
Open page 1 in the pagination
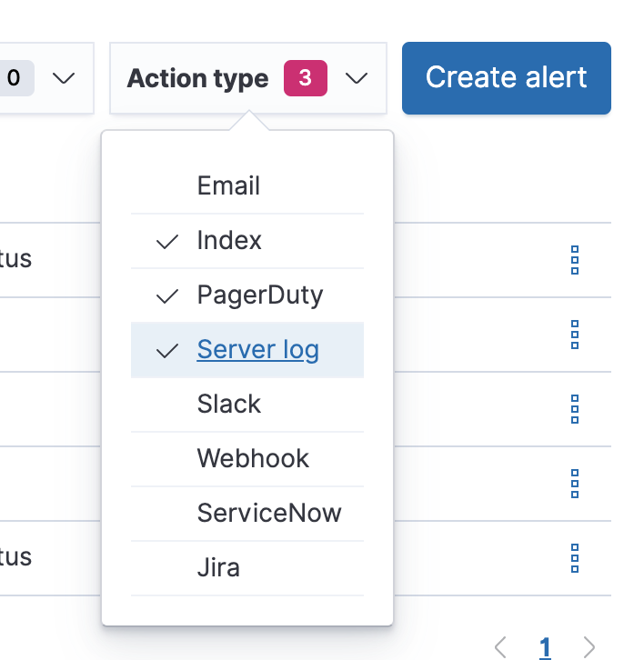point(545,647)
